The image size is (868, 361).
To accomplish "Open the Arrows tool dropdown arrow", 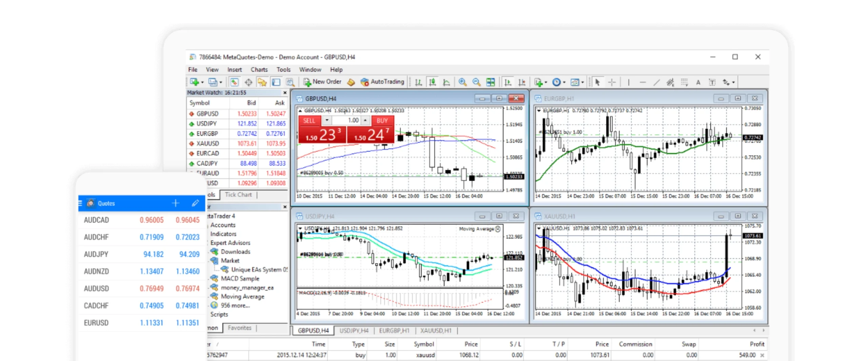I will [733, 82].
